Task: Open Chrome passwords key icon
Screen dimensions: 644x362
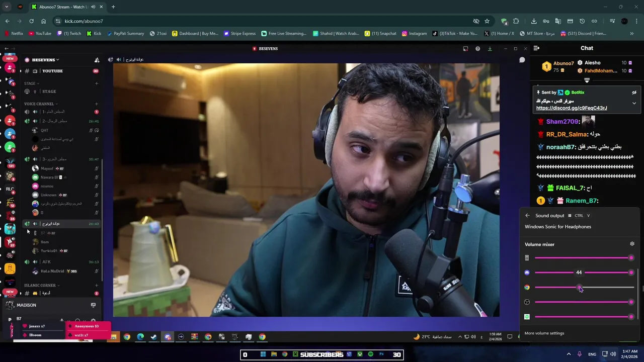Action: (x=546, y=21)
